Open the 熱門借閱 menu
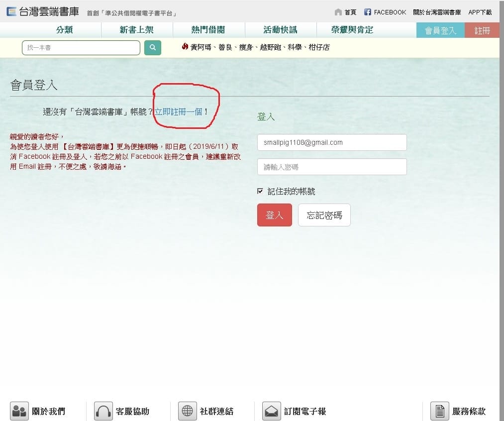 pyautogui.click(x=208, y=30)
